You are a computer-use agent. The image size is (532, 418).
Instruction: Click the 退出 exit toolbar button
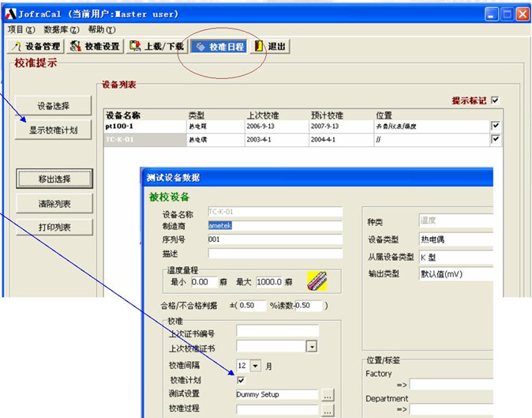[270, 46]
